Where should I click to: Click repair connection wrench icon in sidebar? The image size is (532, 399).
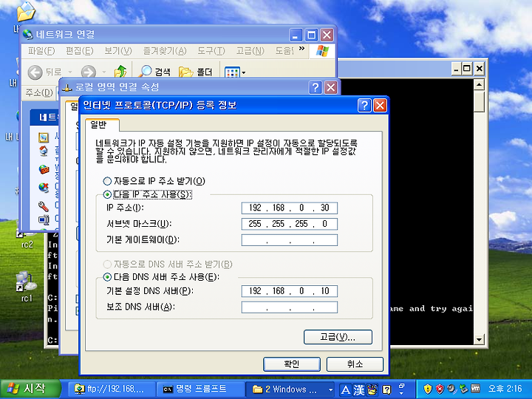[44, 206]
